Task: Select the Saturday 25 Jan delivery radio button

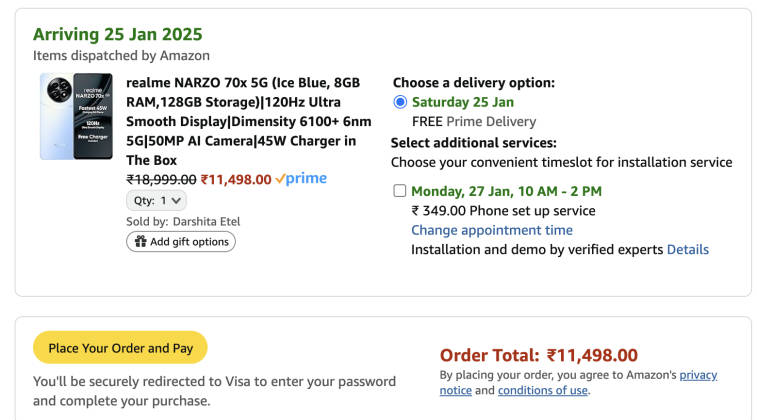Action: [x=400, y=102]
